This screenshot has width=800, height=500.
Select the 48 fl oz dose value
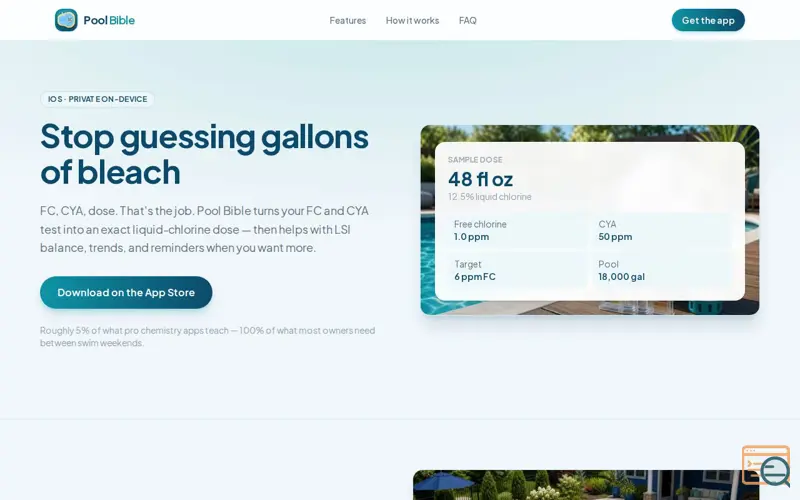(x=480, y=179)
